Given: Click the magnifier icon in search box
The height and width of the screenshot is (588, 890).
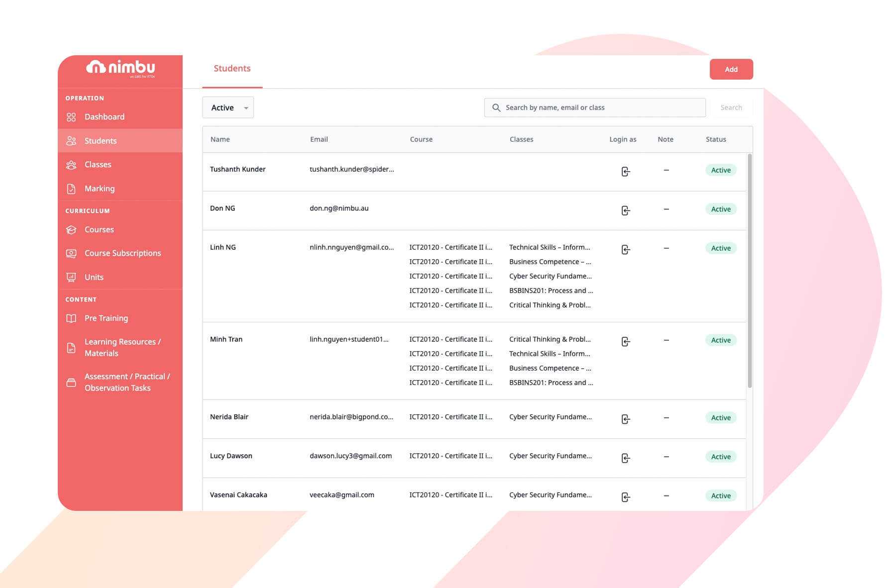Looking at the screenshot, I should (496, 107).
